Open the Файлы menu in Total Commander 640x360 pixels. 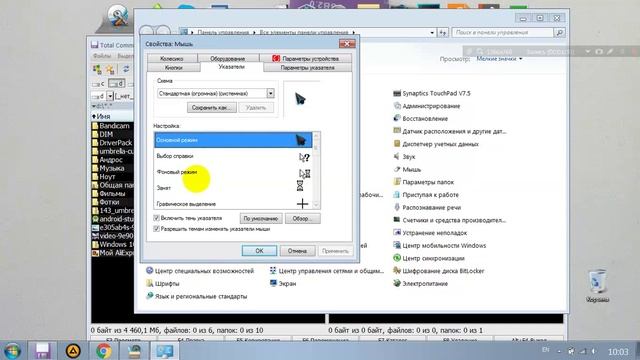click(x=102, y=56)
